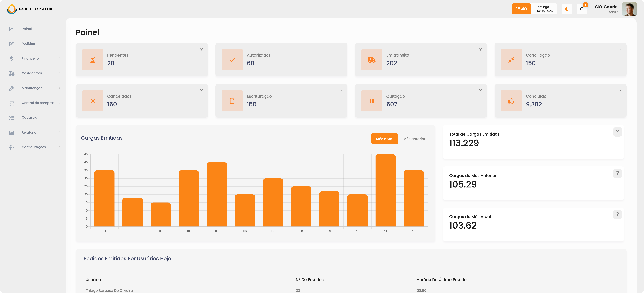Click the Em trânsito truck icon

tap(372, 60)
